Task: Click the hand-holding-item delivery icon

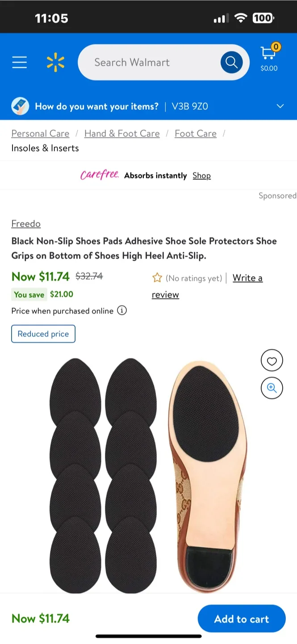Action: pos(20,106)
